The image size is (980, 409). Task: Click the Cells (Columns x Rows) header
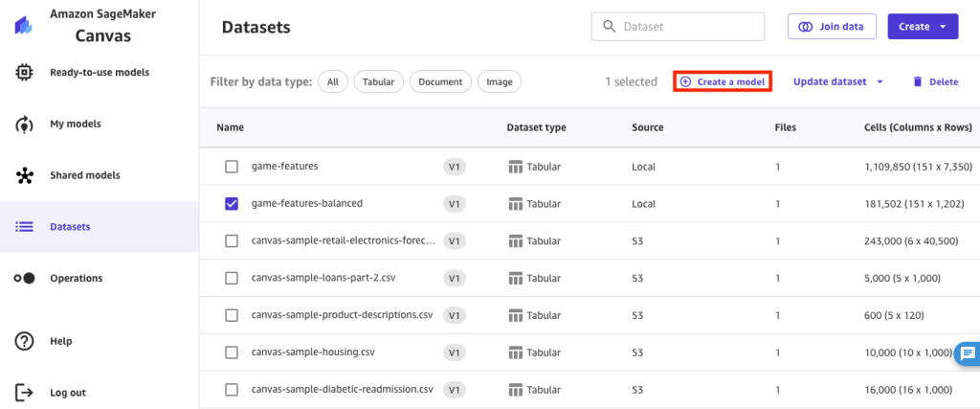pos(918,127)
